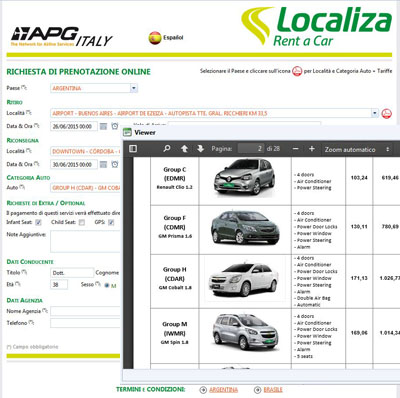The height and width of the screenshot is (398, 400).
Task: Select the M radio button for Sesso
Action: tap(107, 286)
